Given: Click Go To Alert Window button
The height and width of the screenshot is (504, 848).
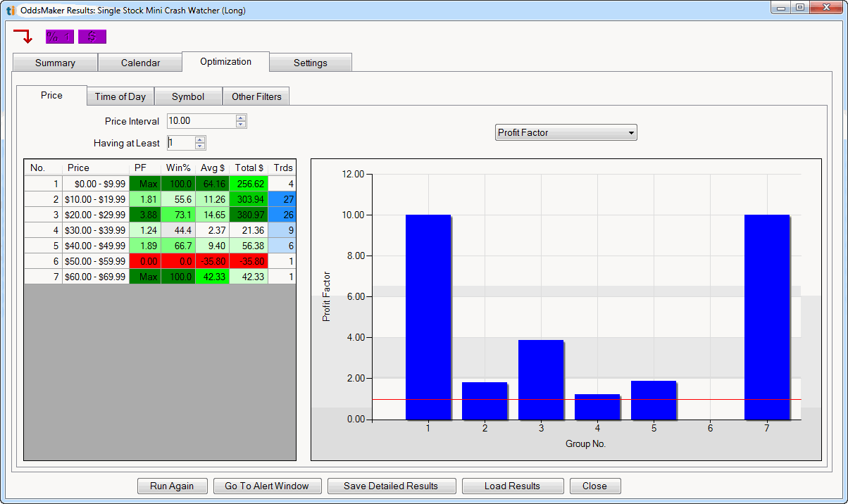Looking at the screenshot, I should tap(267, 486).
